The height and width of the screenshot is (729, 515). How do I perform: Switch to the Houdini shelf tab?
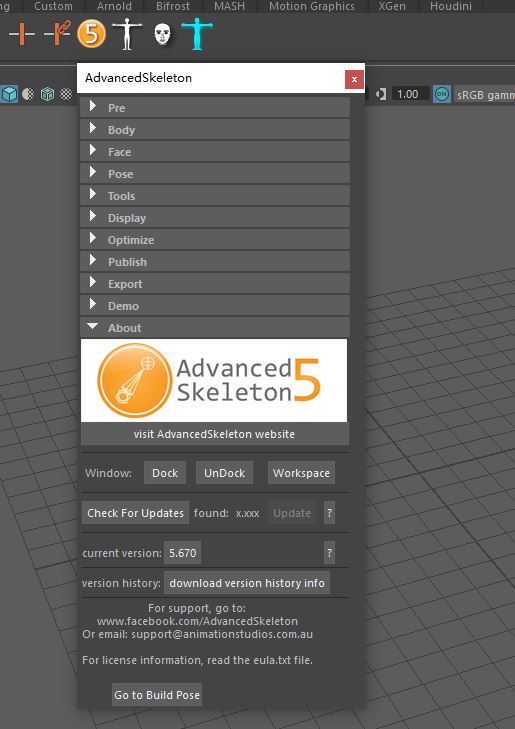pos(451,6)
